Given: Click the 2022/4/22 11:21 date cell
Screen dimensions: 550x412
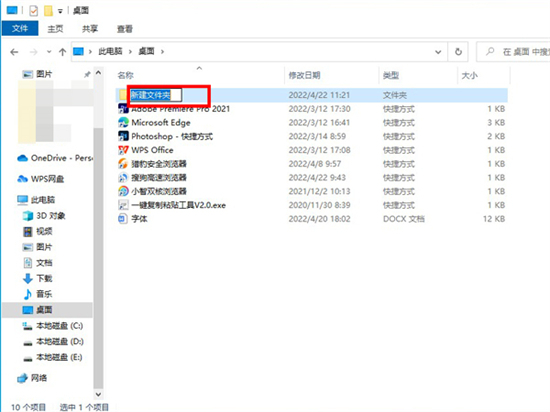Looking at the screenshot, I should (x=319, y=95).
